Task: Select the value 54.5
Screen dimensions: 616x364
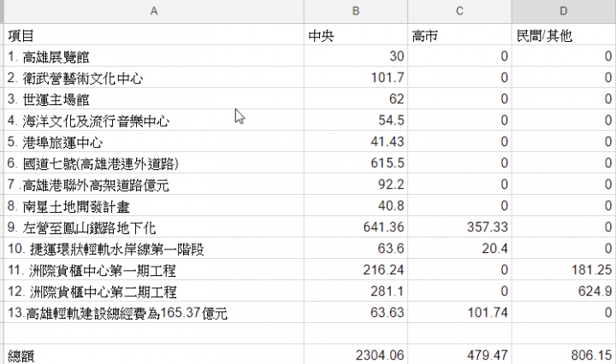Action: pos(356,120)
